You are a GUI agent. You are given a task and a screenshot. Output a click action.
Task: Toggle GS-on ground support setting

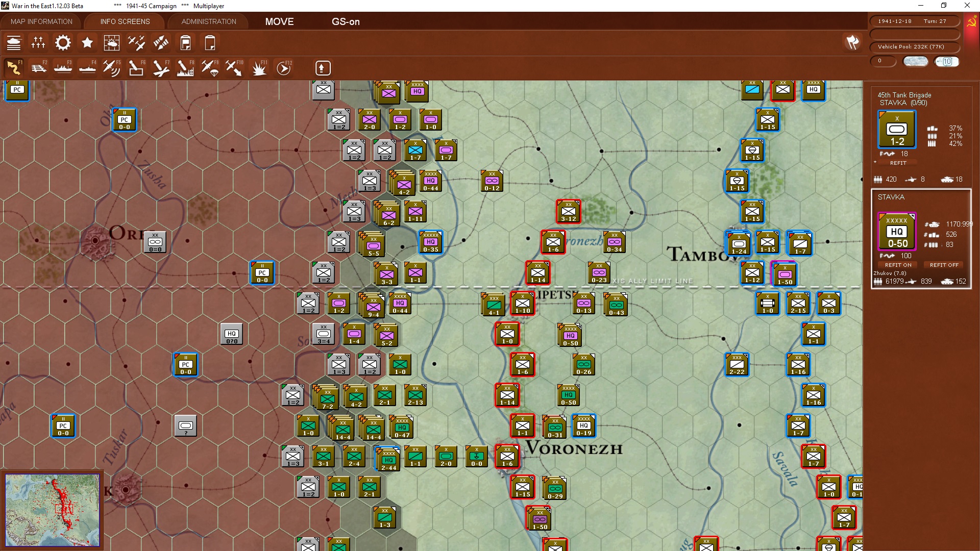(x=346, y=21)
